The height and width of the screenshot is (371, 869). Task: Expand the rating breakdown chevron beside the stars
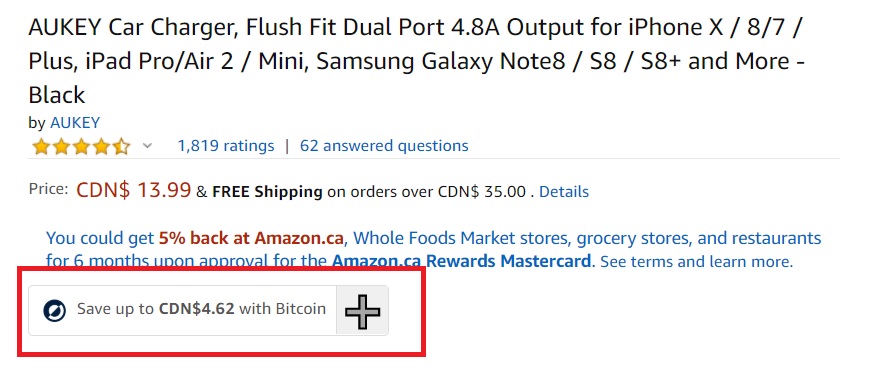[147, 146]
